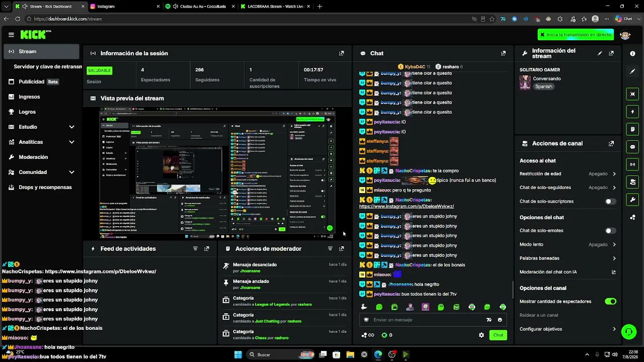Open a new browser tab
This screenshot has height=362, width=644.
click(319, 7)
